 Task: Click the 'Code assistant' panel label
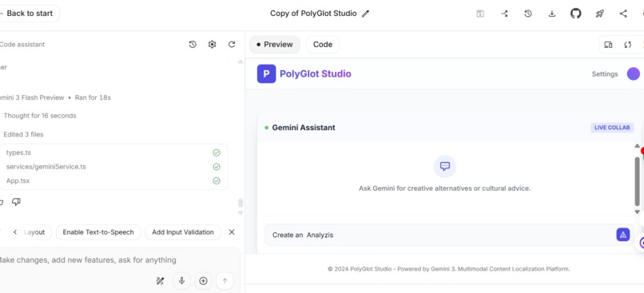pos(22,45)
